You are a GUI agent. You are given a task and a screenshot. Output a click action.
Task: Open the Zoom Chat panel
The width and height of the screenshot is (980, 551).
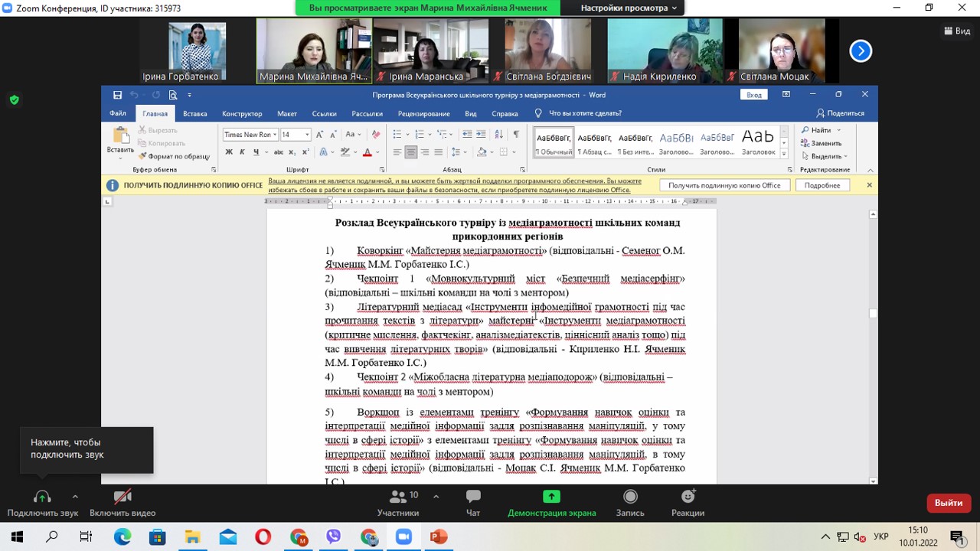473,502
